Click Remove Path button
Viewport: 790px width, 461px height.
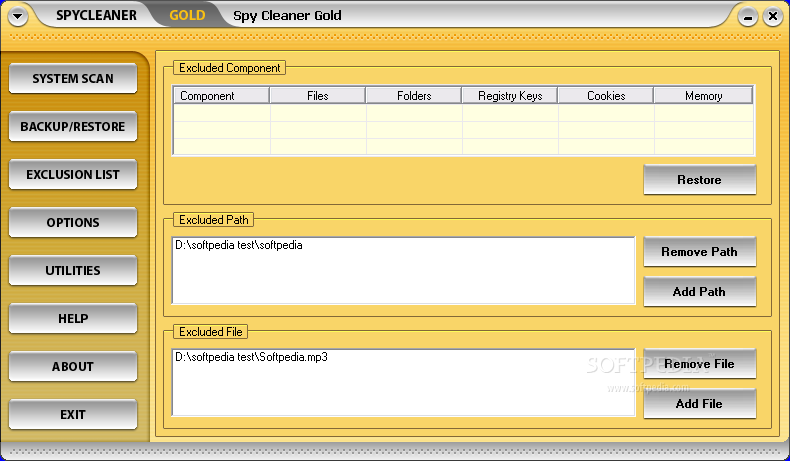(x=699, y=251)
